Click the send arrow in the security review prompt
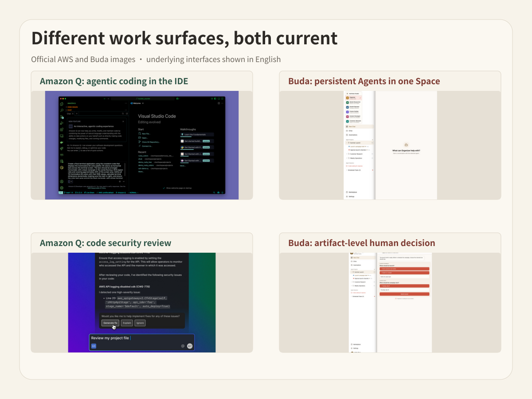Image resolution: width=532 pixels, height=399 pixels. pyautogui.click(x=190, y=346)
